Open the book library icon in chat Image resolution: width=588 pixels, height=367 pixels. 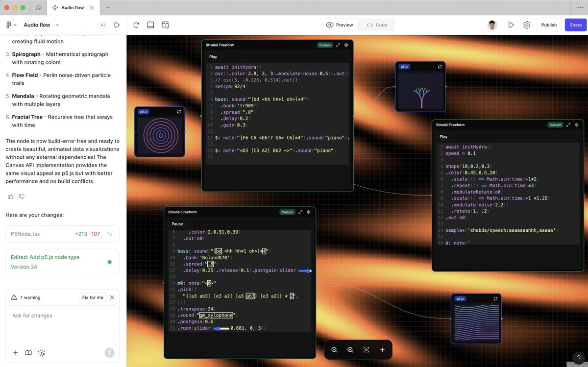(28, 353)
